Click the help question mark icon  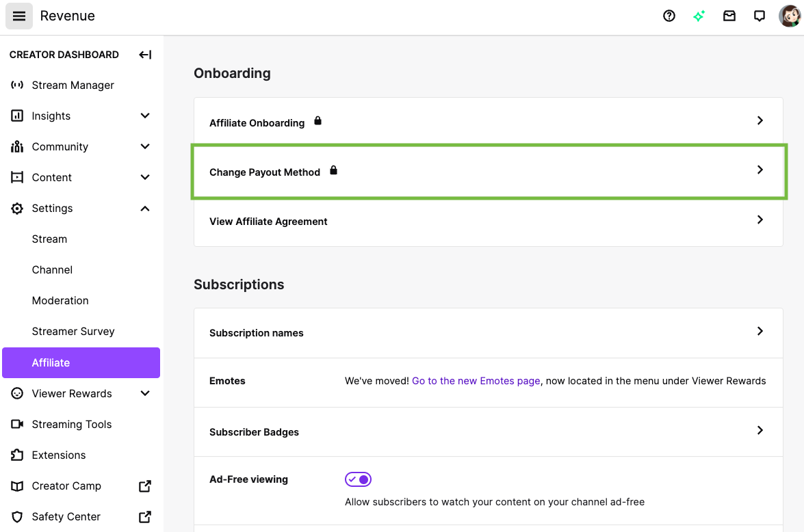pos(669,16)
